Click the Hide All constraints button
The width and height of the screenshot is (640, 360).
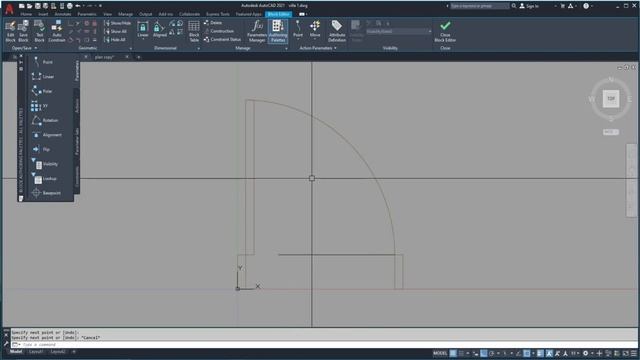click(x=116, y=40)
